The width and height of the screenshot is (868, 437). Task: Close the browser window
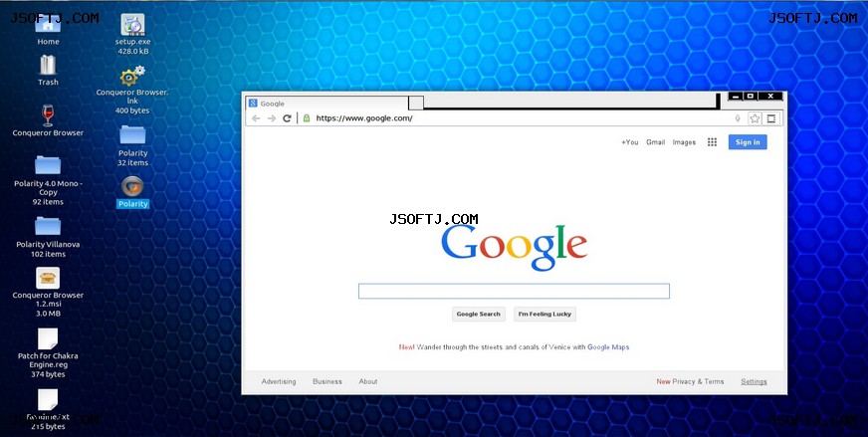click(x=770, y=97)
